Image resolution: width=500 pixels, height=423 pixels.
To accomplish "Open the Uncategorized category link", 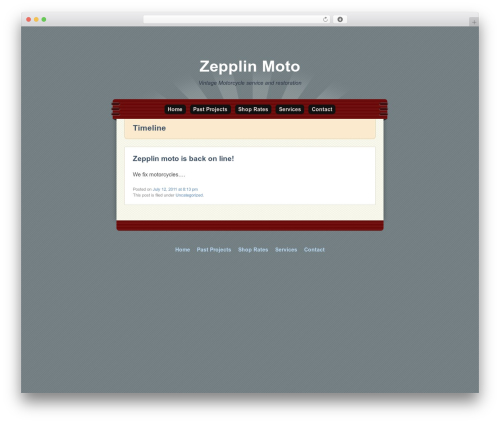I will [189, 195].
